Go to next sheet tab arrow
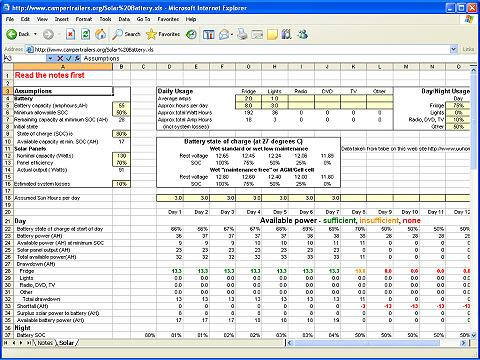The image size is (480, 360). [21, 343]
